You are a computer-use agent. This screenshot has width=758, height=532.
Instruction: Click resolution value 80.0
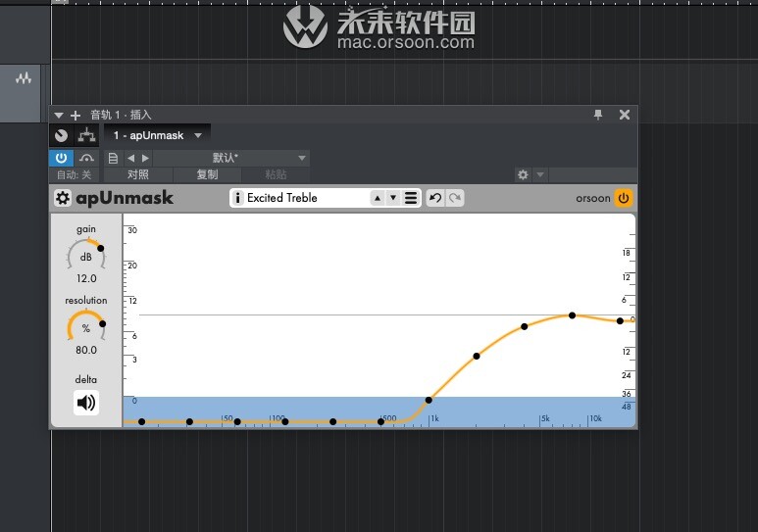[86, 350]
